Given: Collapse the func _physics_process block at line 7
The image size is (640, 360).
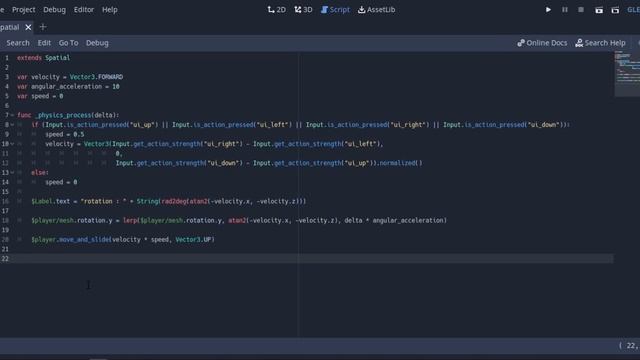Looking at the screenshot, I should [12, 115].
